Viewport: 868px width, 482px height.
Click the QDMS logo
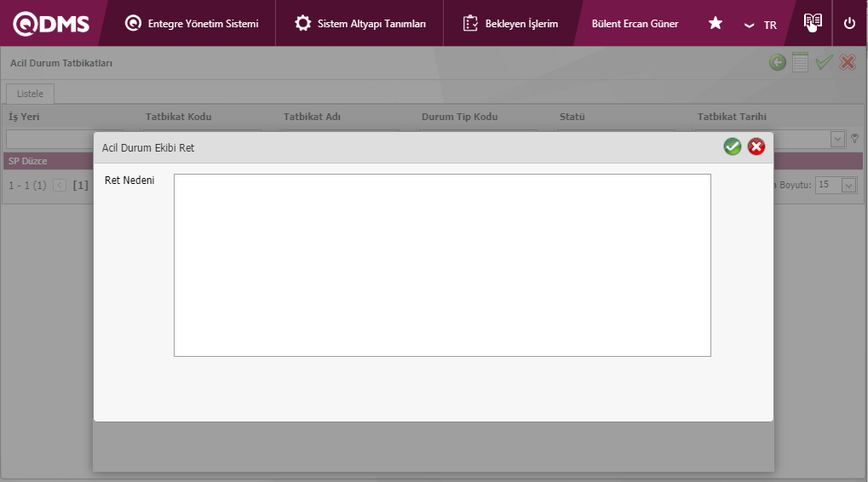tap(51, 24)
